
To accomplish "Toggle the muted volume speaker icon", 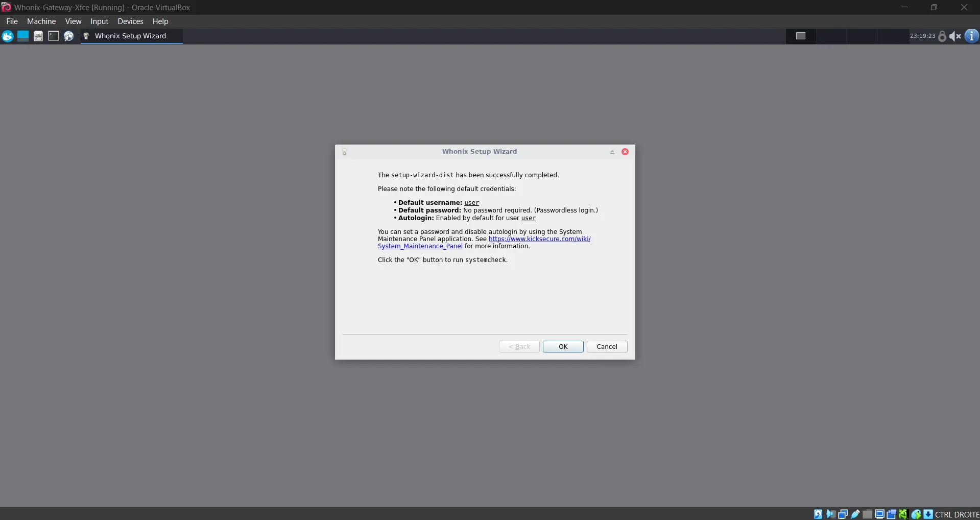I will [955, 36].
